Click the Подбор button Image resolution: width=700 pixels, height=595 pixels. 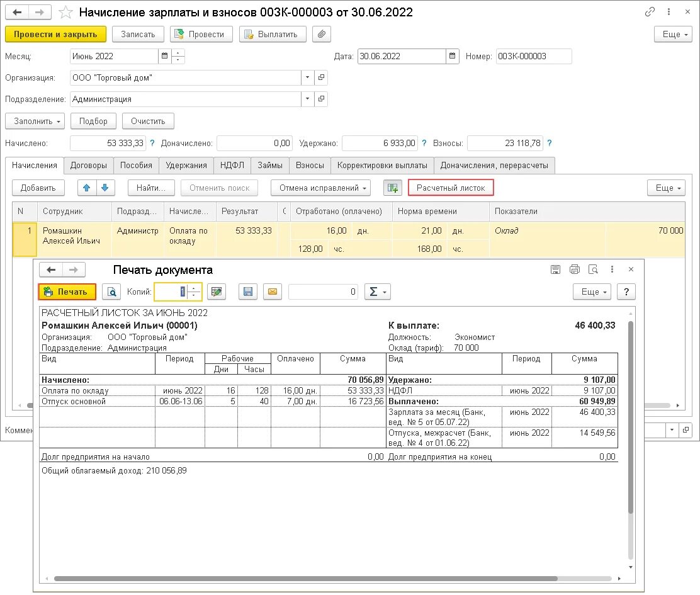pos(93,121)
